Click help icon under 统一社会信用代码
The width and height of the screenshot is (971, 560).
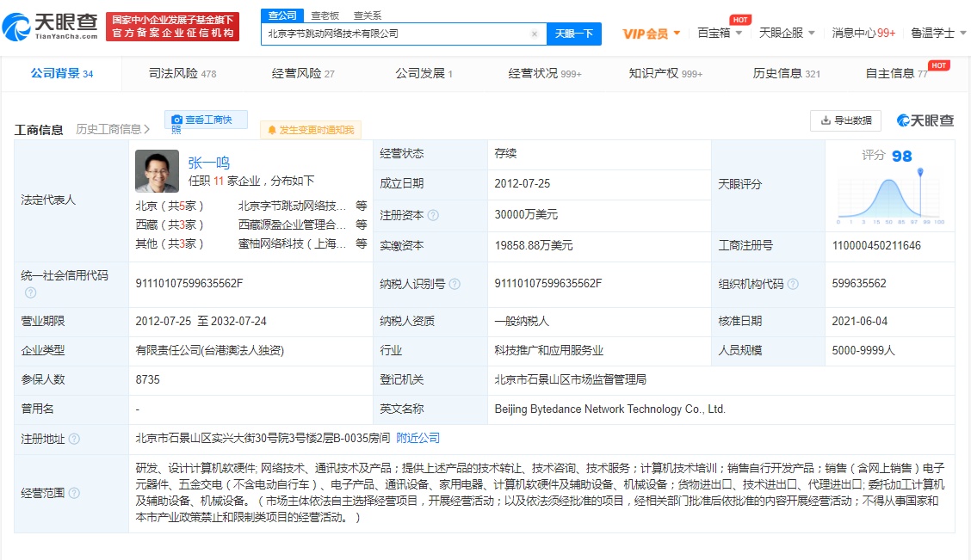(x=30, y=292)
